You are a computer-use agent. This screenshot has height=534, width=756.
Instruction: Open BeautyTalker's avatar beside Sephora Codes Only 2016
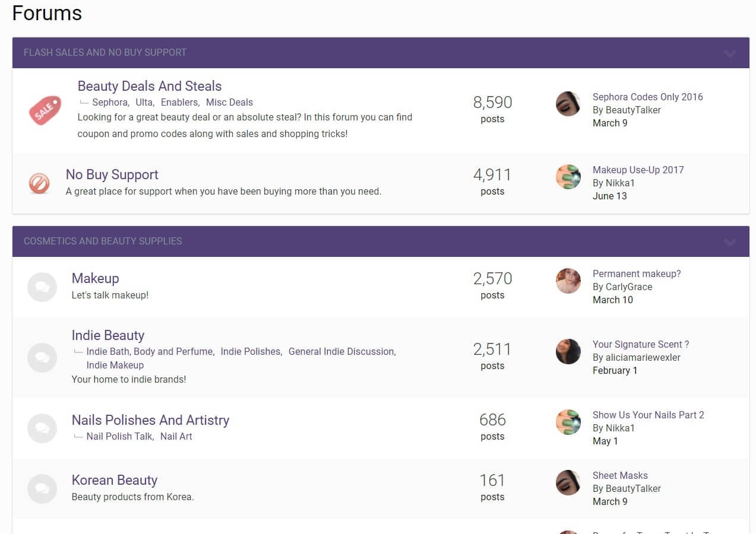568,104
